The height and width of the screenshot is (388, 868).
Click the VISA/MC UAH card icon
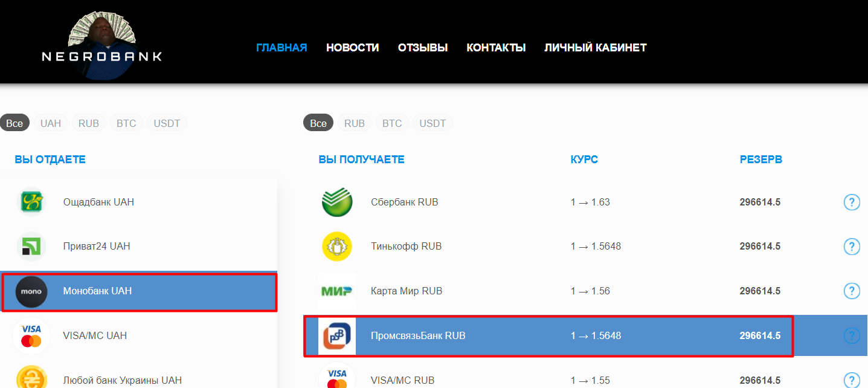click(31, 336)
